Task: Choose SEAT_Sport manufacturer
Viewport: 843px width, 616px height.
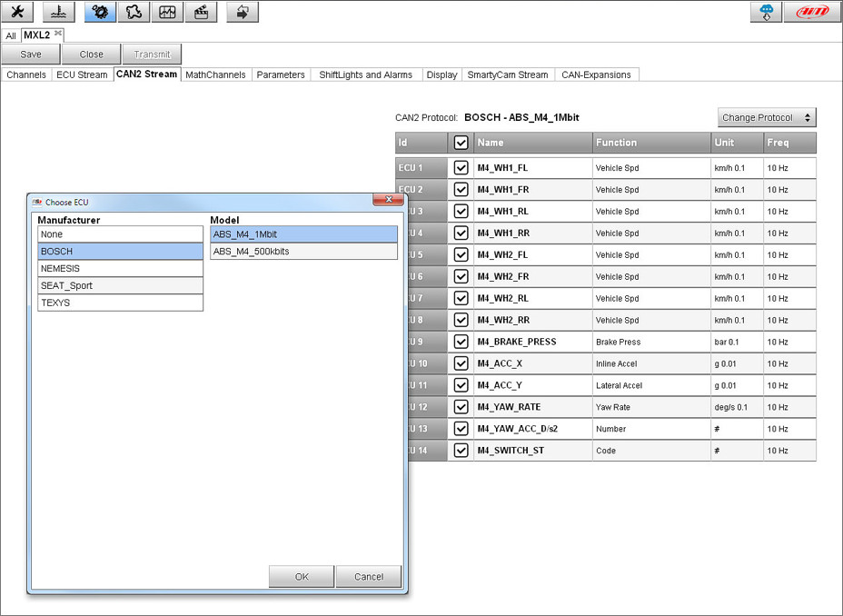Action: coord(121,285)
